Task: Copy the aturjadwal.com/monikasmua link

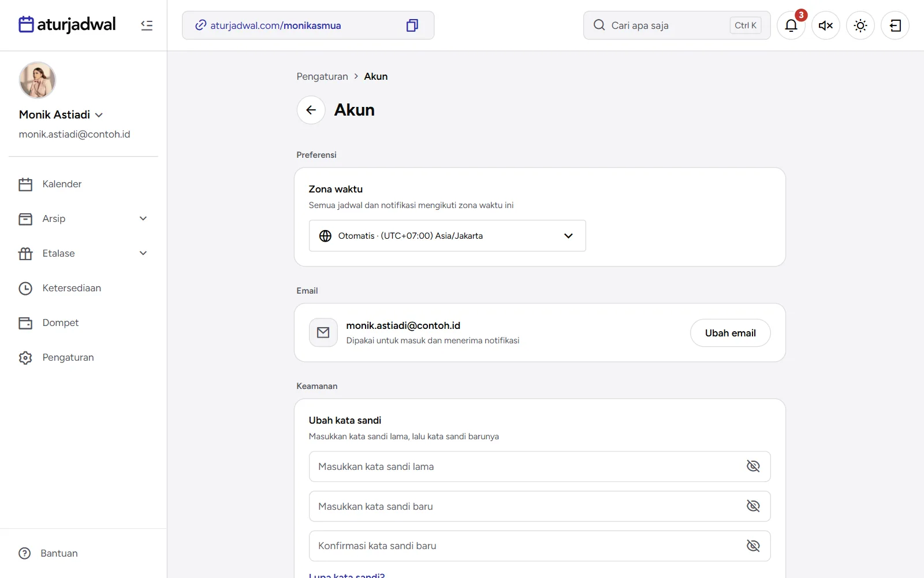Action: (x=412, y=25)
